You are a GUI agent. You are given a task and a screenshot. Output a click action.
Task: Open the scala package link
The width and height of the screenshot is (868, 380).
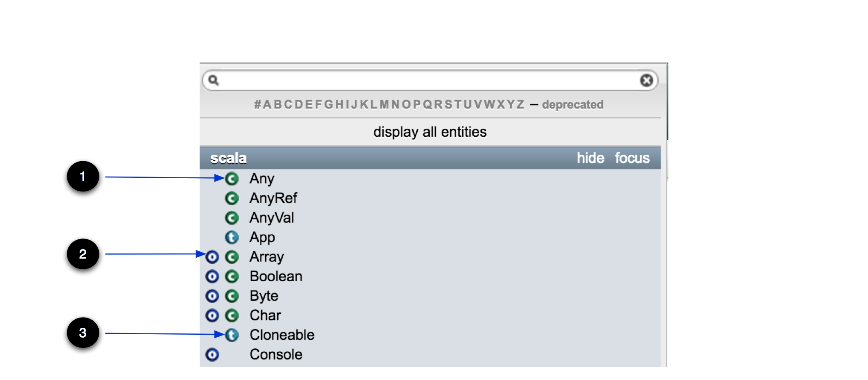pyautogui.click(x=229, y=158)
